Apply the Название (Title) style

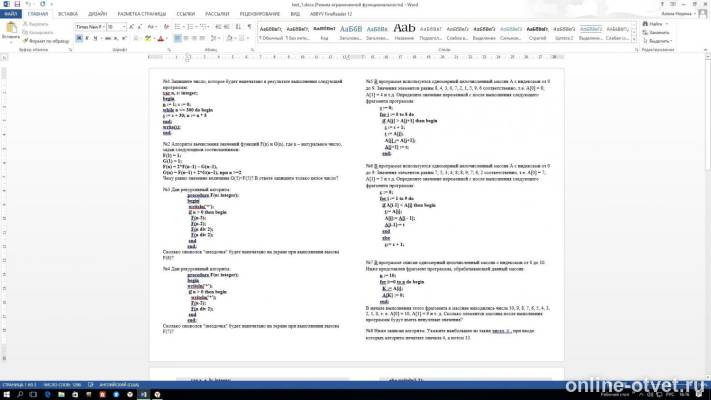click(404, 33)
